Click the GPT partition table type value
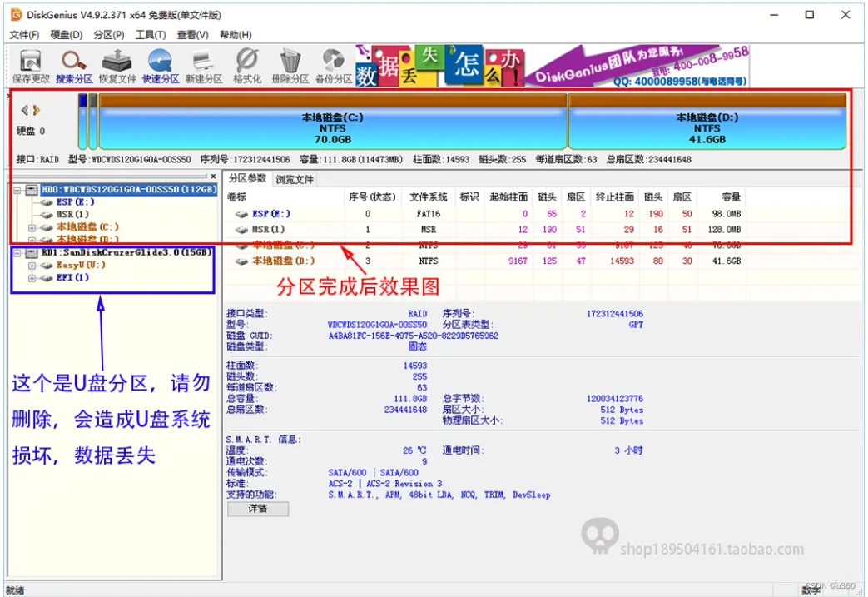 (636, 325)
